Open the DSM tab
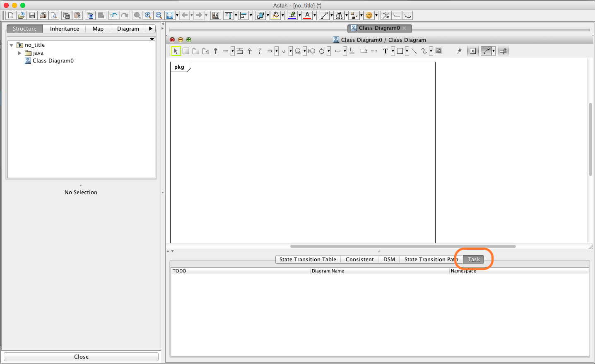The image size is (595, 364). pyautogui.click(x=389, y=259)
